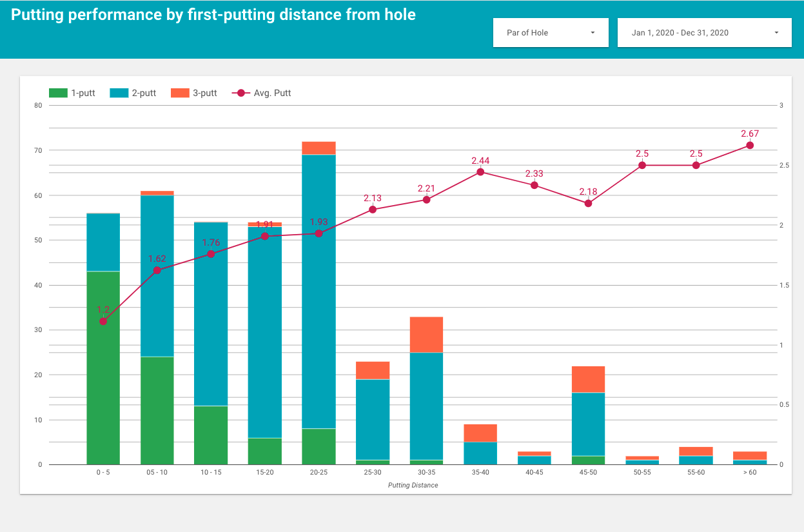This screenshot has height=532, width=804.
Task: Toggle the 1-putt legend entry
Action: click(72, 93)
